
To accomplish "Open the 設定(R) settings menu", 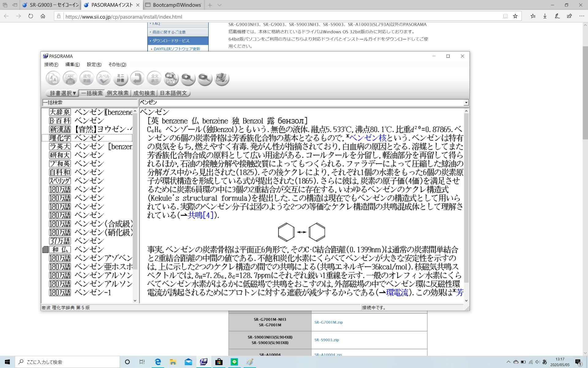I will pyautogui.click(x=94, y=64).
